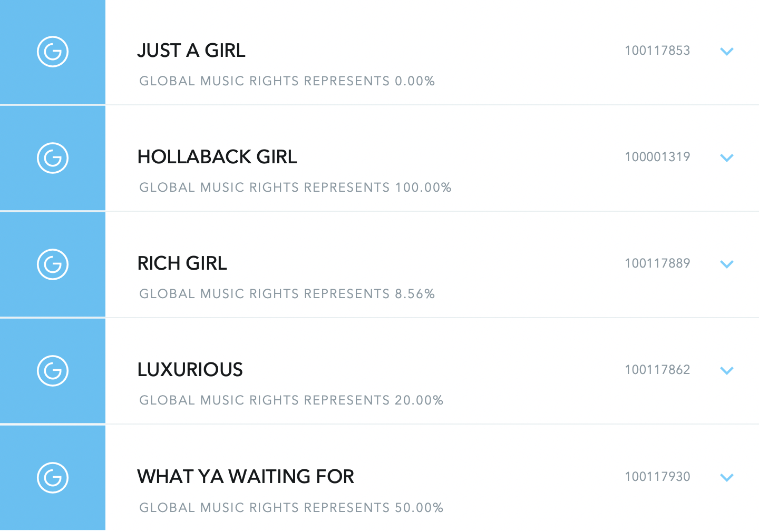The width and height of the screenshot is (759, 532).
Task: Click the song title JUST A GIRL
Action: tap(191, 51)
